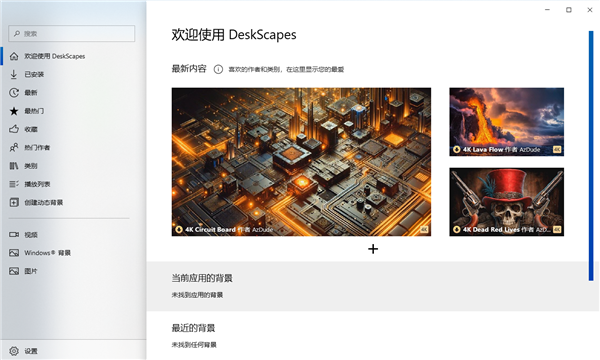Click the 喜欢的作者和类别 hint text
600x360 pixels.
point(286,69)
